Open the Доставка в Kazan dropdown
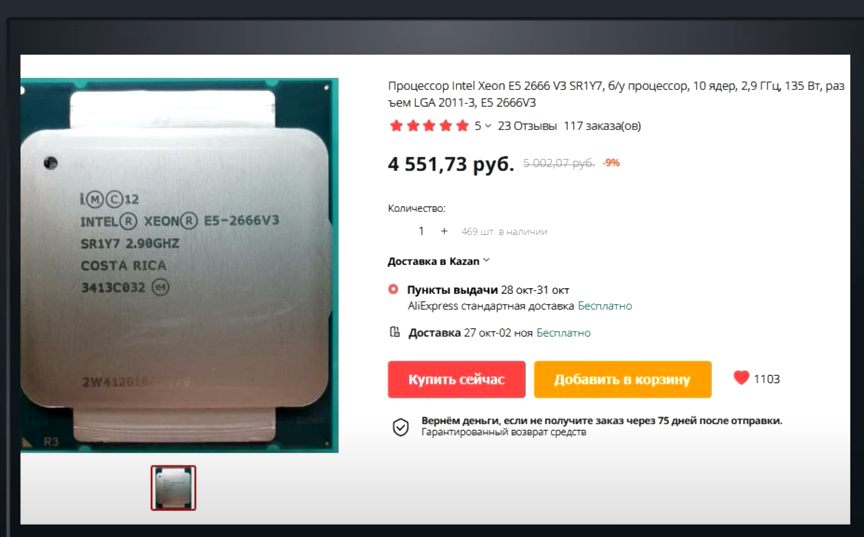The width and height of the screenshot is (864, 537). click(438, 261)
